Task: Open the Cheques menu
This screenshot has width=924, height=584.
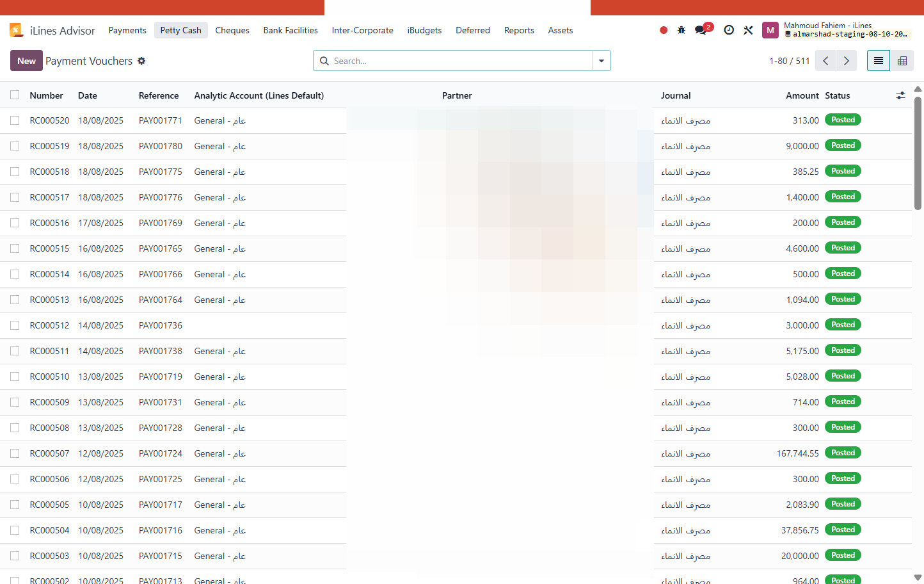Action: [x=232, y=30]
